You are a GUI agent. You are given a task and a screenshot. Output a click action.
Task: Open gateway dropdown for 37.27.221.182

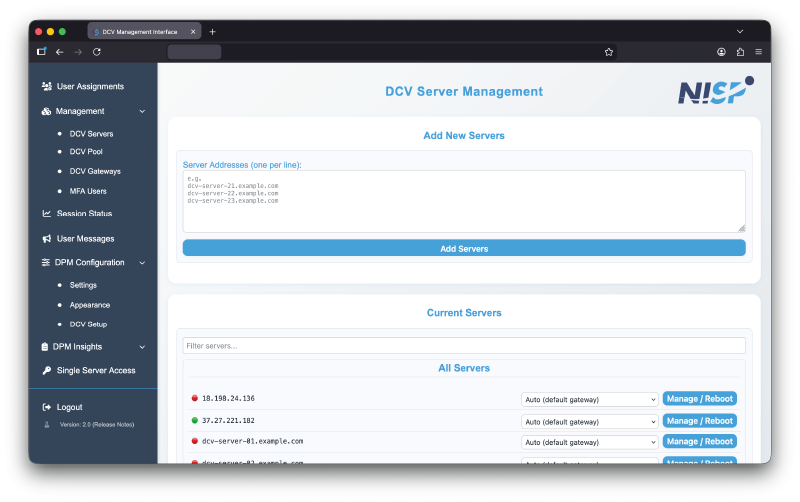tap(589, 421)
